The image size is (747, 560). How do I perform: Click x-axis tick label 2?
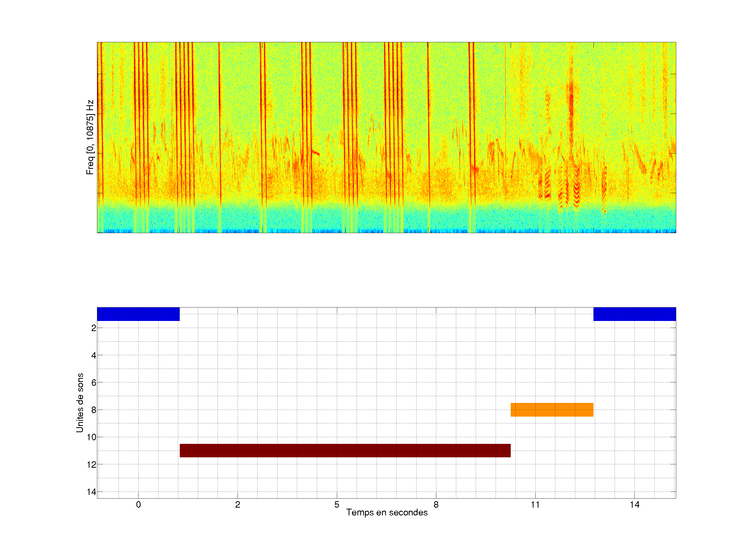237,505
